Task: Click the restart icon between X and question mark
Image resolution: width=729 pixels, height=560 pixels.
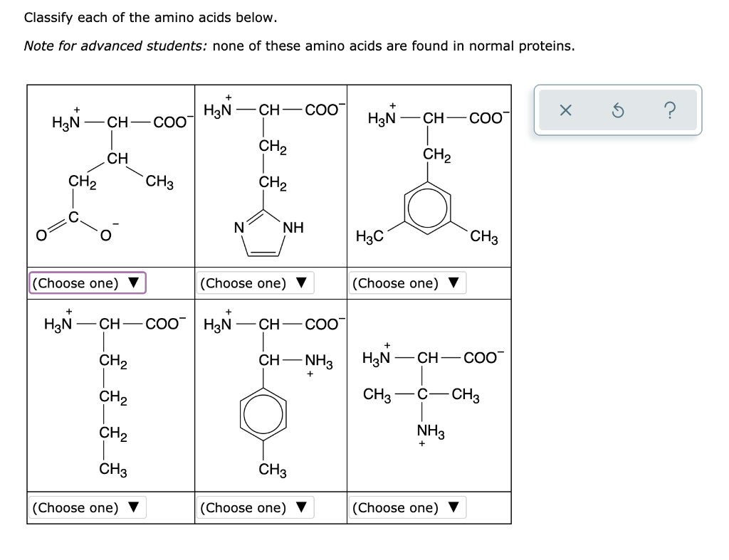Action: point(618,110)
